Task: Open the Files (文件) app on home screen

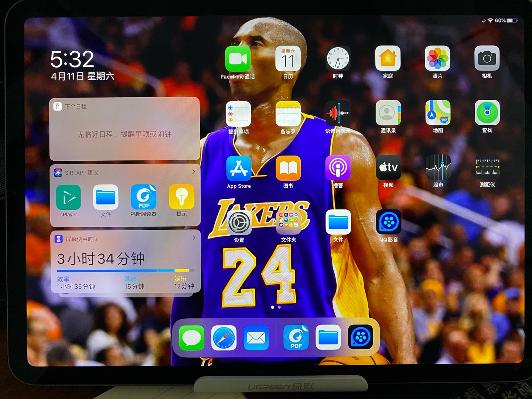Action: tap(338, 222)
